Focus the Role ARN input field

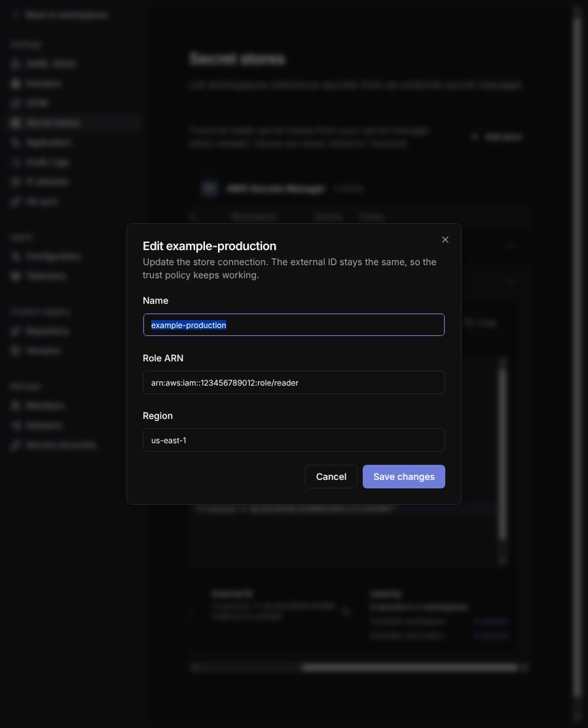pyautogui.click(x=293, y=382)
